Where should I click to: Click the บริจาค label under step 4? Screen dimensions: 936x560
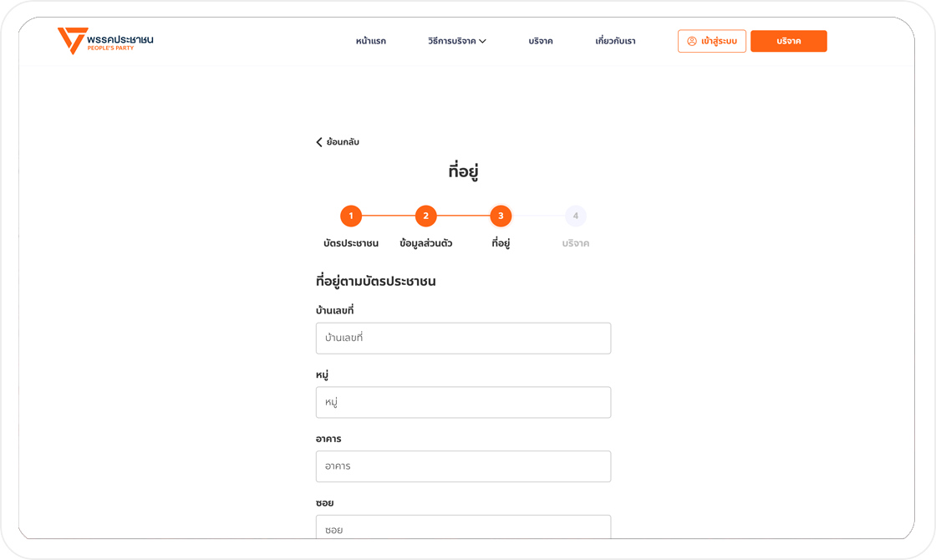pos(575,243)
